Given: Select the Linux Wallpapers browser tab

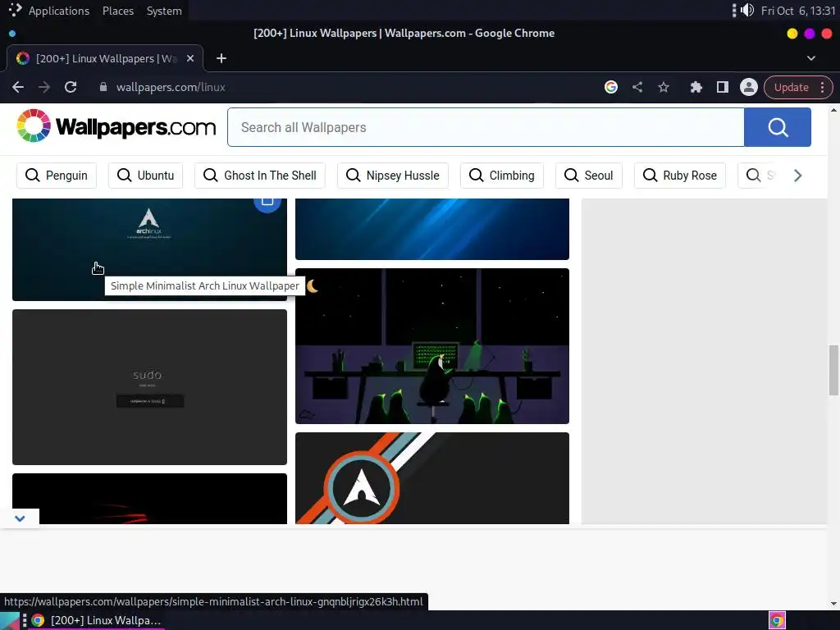Looking at the screenshot, I should click(105, 58).
